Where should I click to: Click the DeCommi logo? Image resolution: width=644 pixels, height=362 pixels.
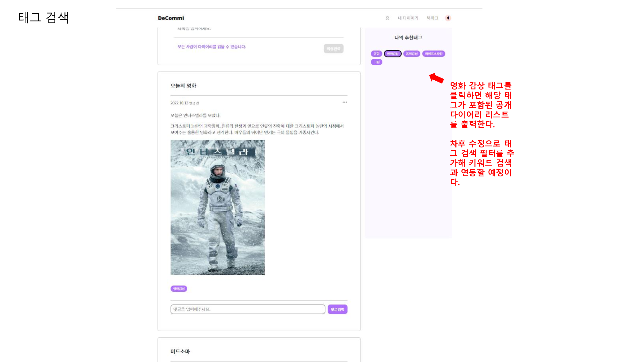(x=171, y=18)
